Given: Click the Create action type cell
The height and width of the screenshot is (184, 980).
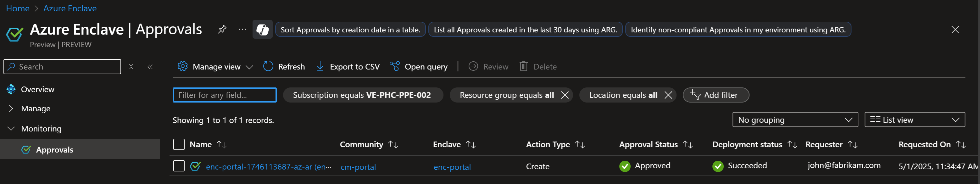Looking at the screenshot, I should 537,166.
